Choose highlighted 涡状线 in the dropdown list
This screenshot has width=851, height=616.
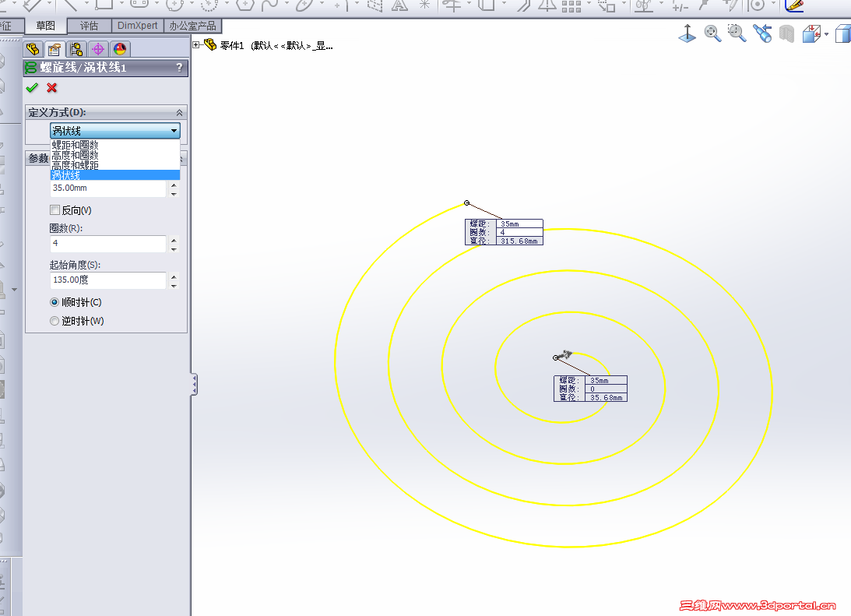(x=115, y=174)
